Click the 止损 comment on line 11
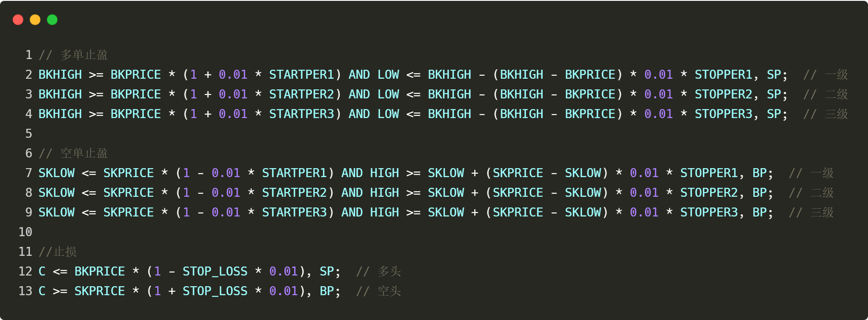This screenshot has width=868, height=320. pyautogui.click(x=65, y=252)
